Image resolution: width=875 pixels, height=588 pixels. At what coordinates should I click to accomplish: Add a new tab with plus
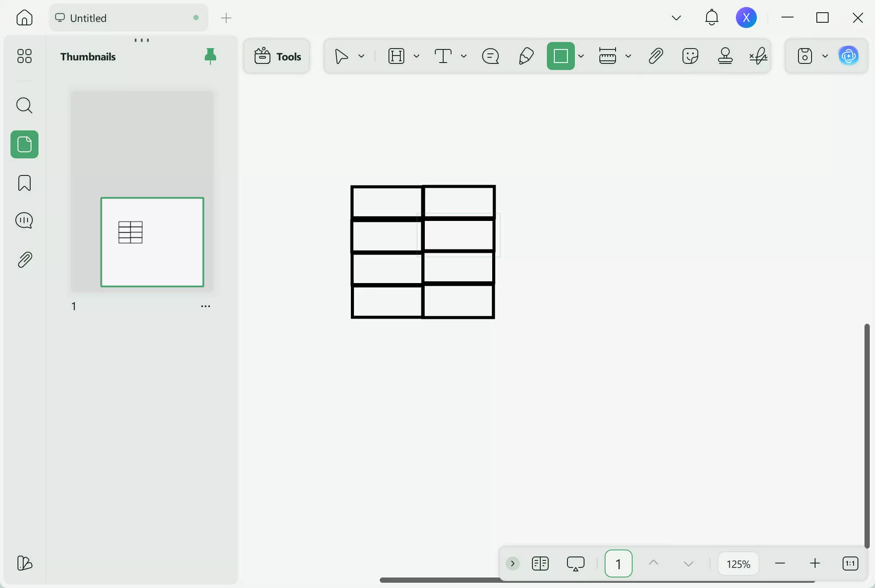(226, 18)
